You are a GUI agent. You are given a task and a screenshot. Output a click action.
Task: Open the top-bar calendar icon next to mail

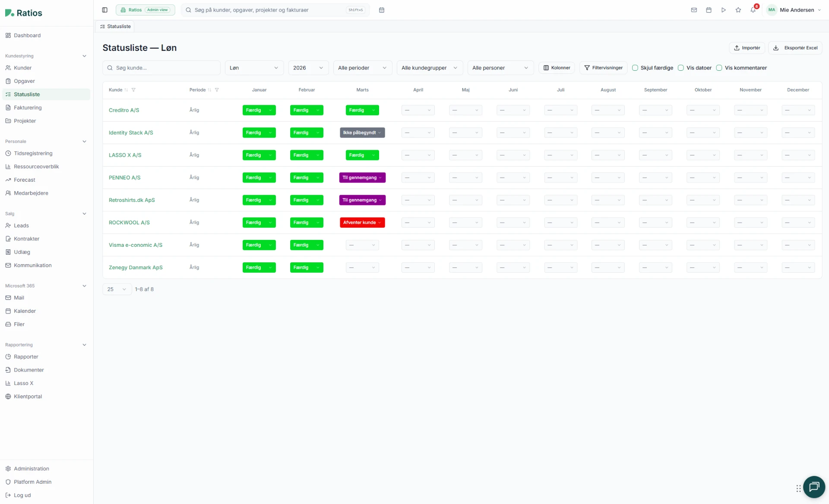709,10
